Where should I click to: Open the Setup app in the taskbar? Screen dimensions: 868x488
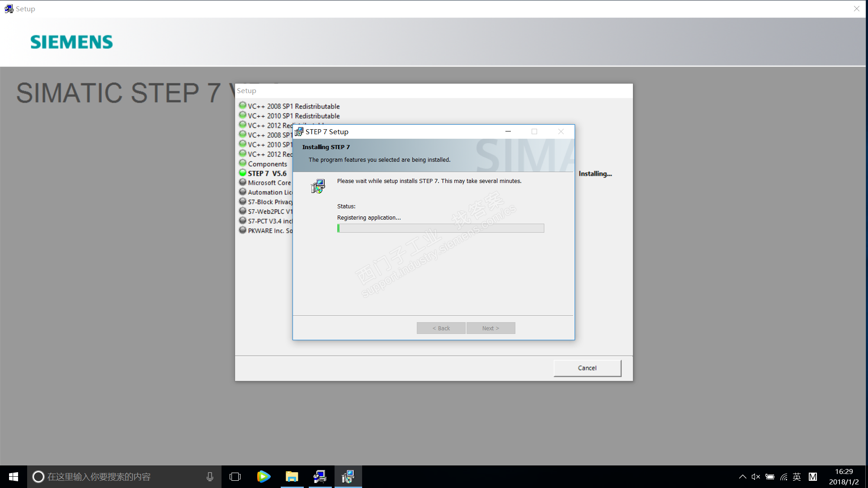[320, 477]
